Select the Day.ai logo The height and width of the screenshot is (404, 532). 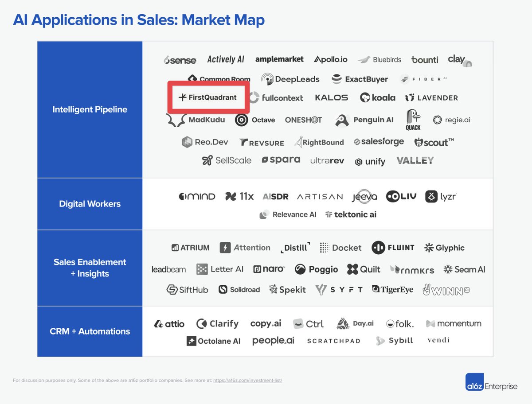355,323
